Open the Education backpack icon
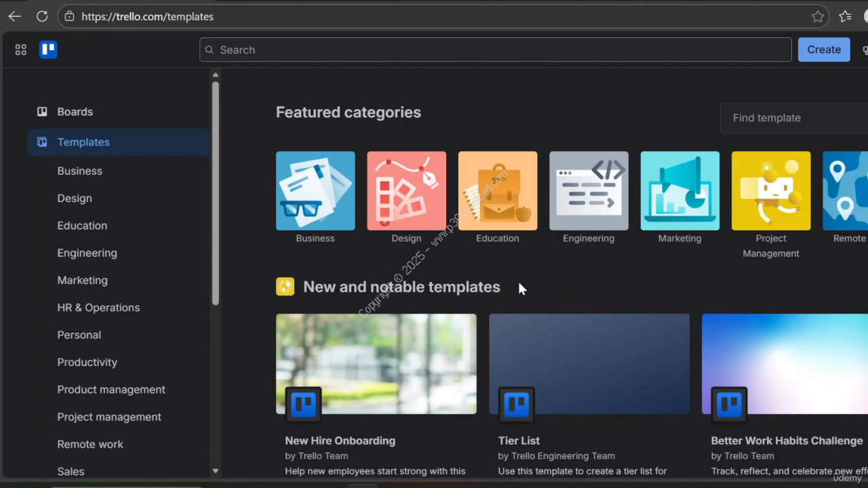Screen dimensions: 868x488 click(498, 191)
